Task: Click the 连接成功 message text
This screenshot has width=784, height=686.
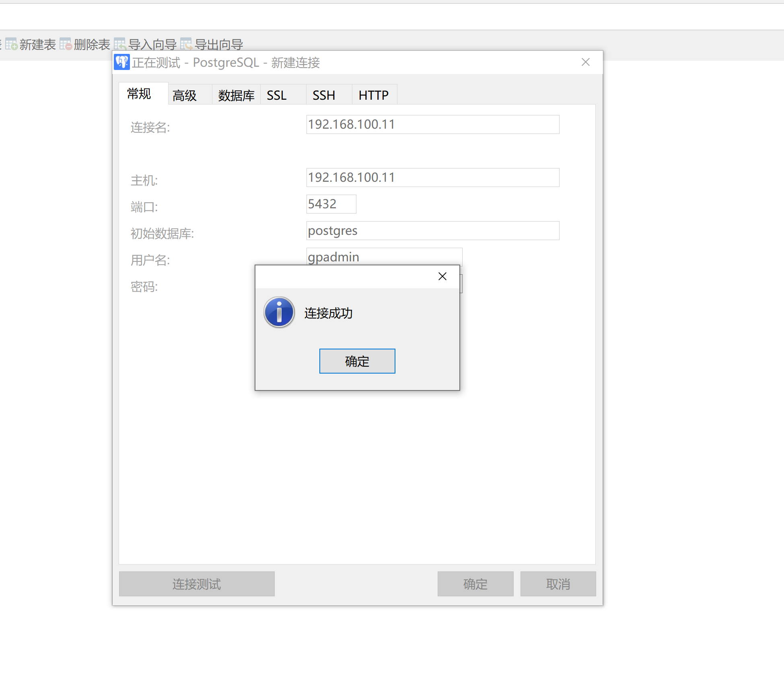Action: [x=328, y=313]
